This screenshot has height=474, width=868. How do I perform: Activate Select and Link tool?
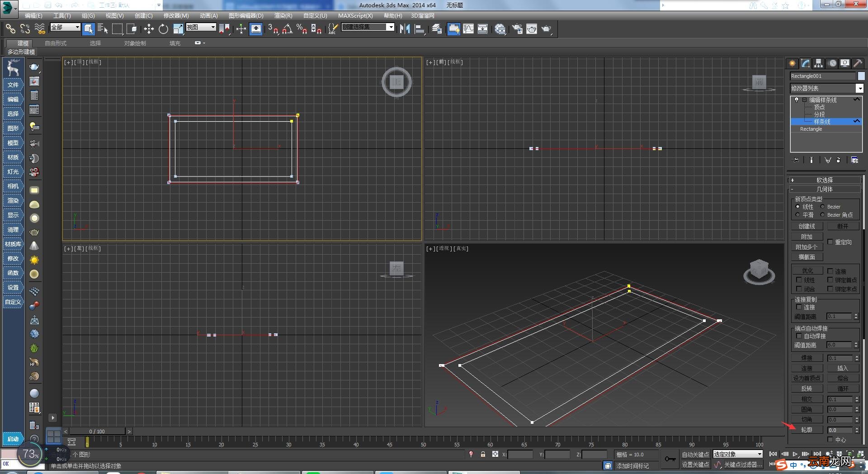[10, 29]
